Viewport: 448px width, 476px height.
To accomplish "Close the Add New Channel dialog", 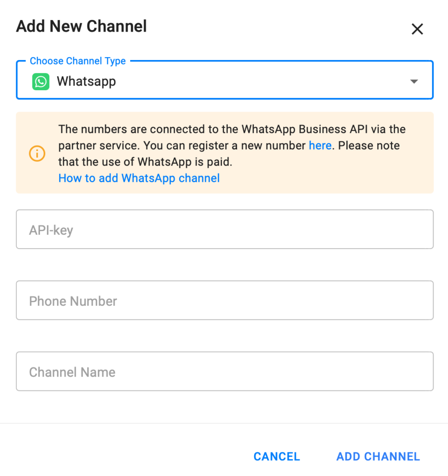I will coord(417,29).
